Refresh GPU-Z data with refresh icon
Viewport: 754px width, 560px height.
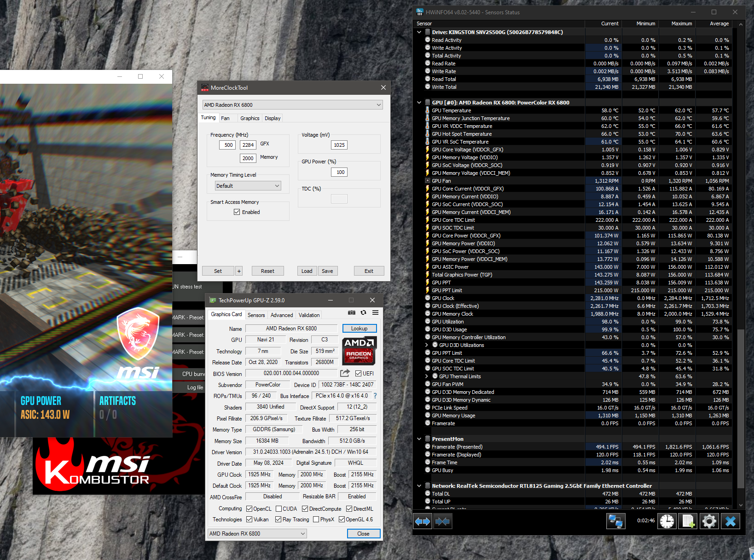pos(364,313)
